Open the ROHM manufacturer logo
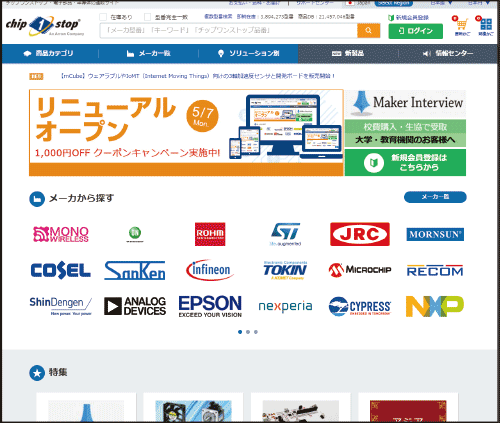The height and width of the screenshot is (423, 500). (210, 234)
